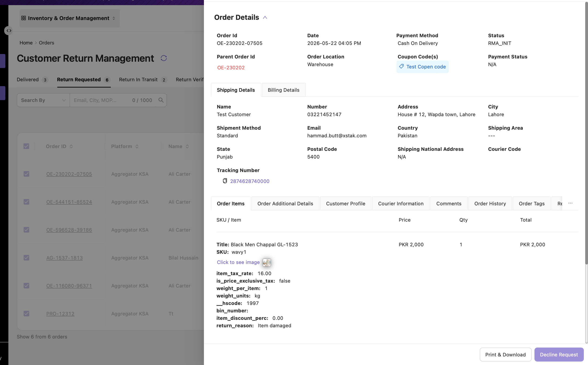Open the more tabs ellipsis icon

click(x=570, y=203)
